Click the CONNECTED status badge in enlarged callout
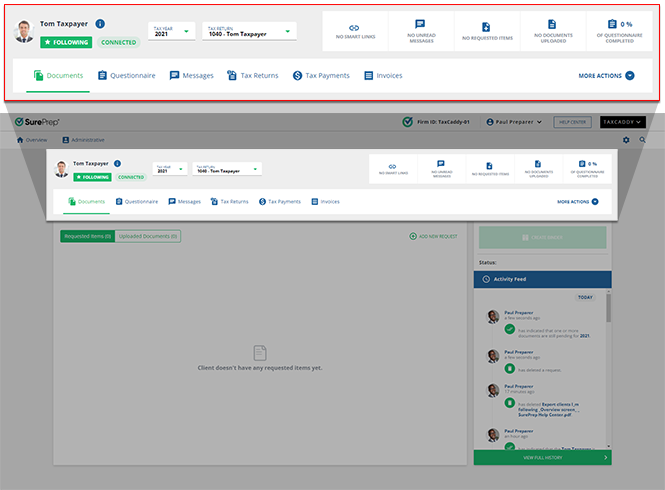This screenshot has height=490, width=665. (119, 42)
